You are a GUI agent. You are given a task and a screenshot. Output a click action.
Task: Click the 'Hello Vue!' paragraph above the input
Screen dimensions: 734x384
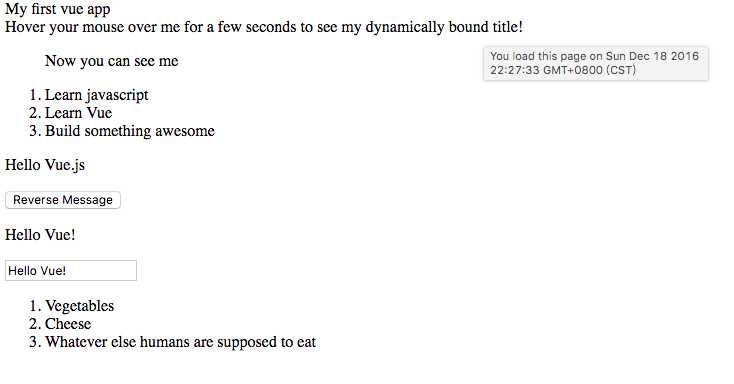pos(40,235)
